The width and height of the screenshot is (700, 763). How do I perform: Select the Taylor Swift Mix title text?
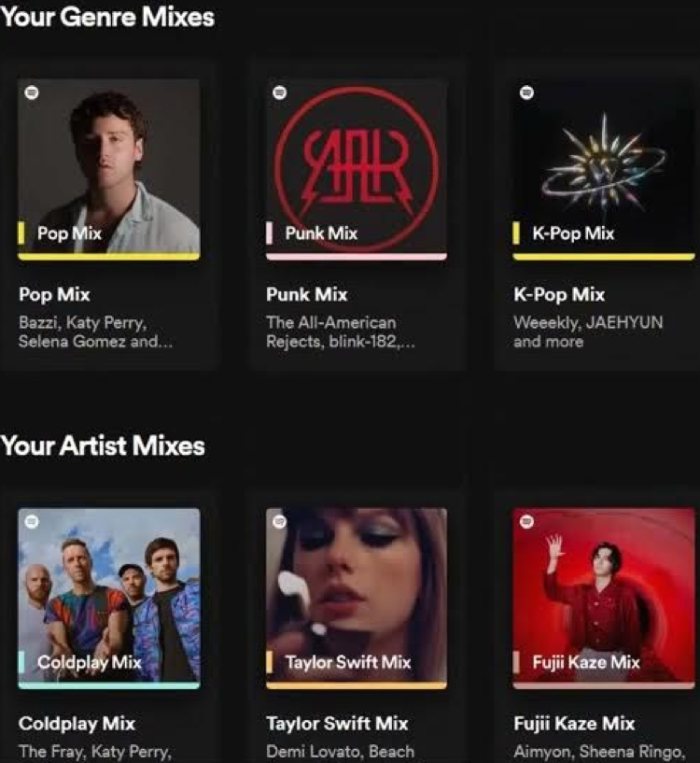coord(337,724)
